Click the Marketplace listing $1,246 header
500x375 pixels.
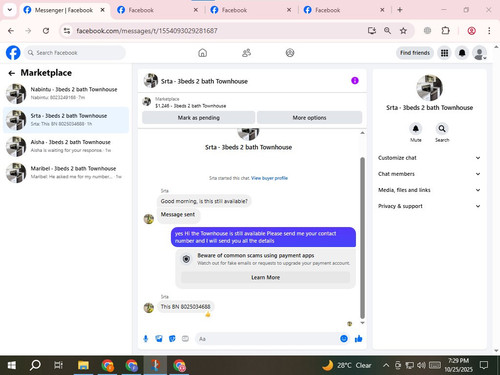[190, 102]
